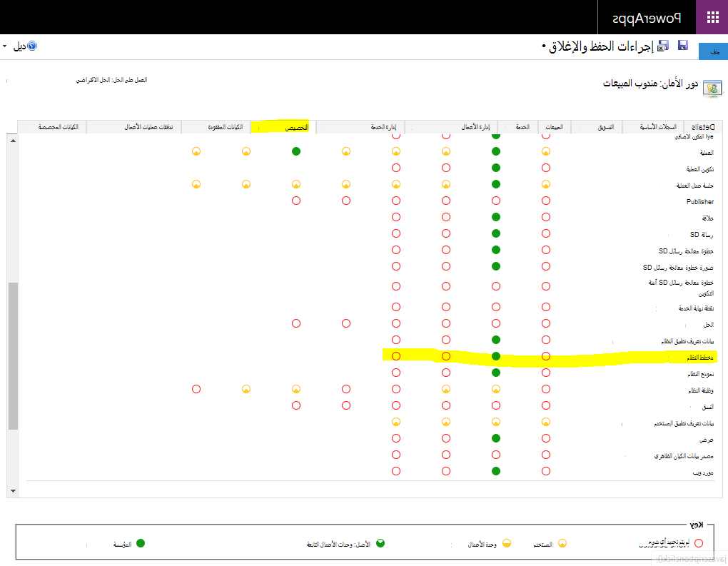Click the Save and Close icon
This screenshot has width=728, height=566.
[x=663, y=46]
